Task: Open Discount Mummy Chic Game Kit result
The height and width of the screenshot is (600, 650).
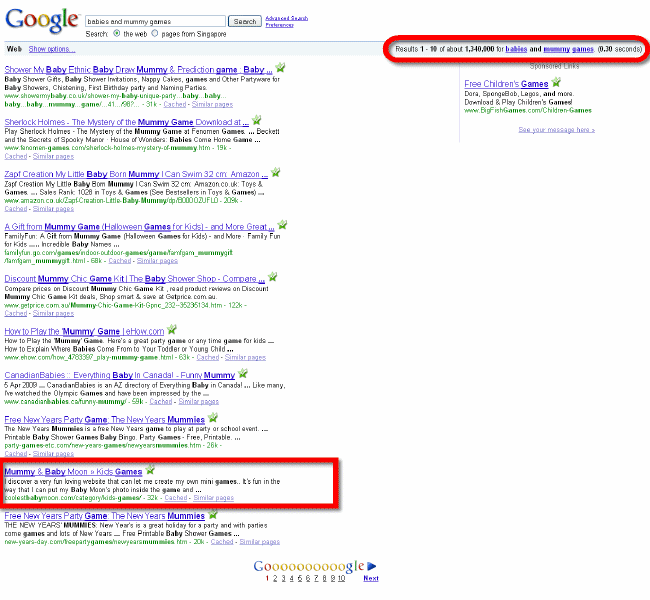Action: click(134, 279)
